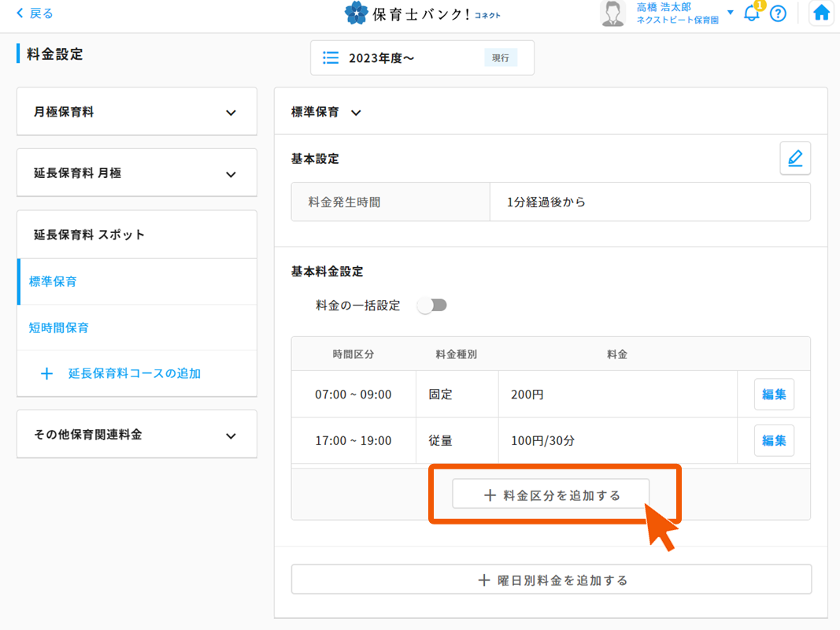Click the 保育士バンク! logo
The height and width of the screenshot is (630, 840).
(422, 13)
